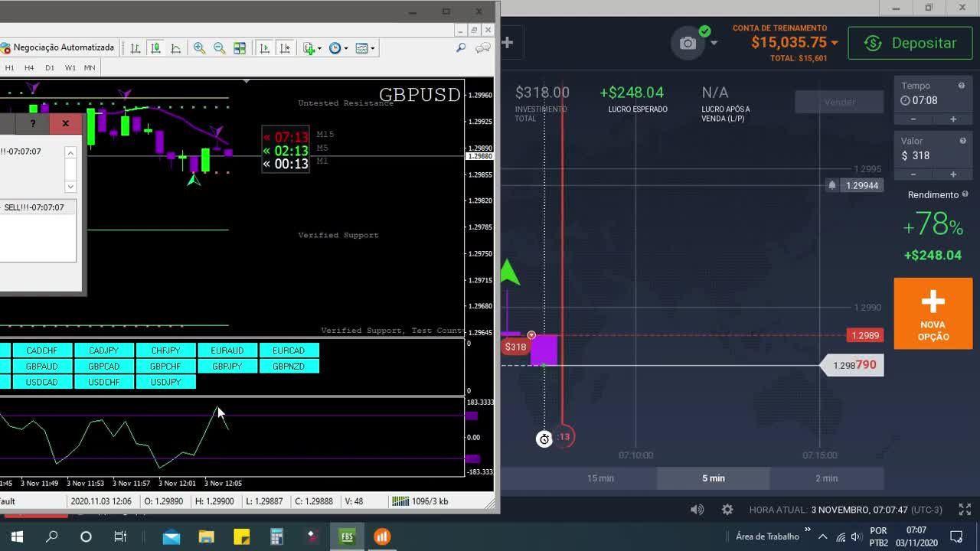980x551 pixels.
Task: Click the Depositar button
Action: coord(910,44)
